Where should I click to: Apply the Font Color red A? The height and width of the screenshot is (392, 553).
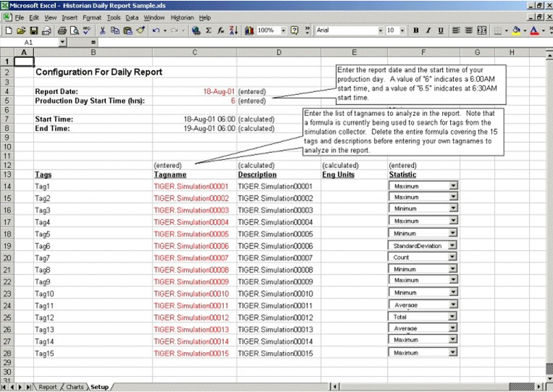point(534,30)
